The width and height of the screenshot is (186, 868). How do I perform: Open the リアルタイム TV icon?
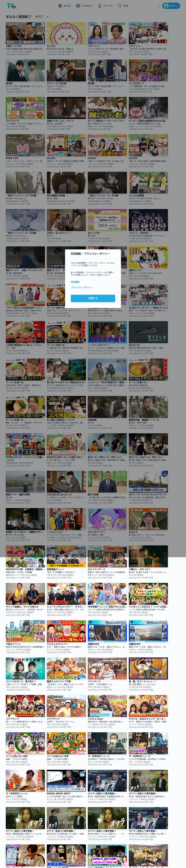[78, 6]
